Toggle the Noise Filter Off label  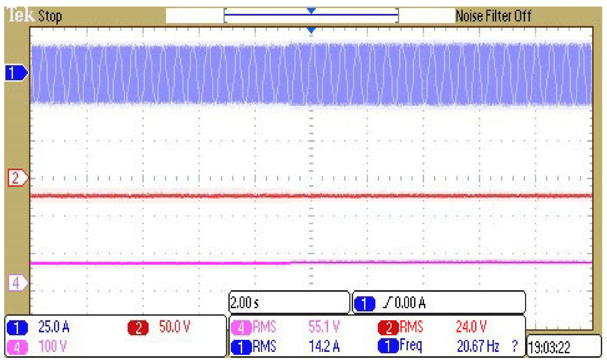pos(493,16)
